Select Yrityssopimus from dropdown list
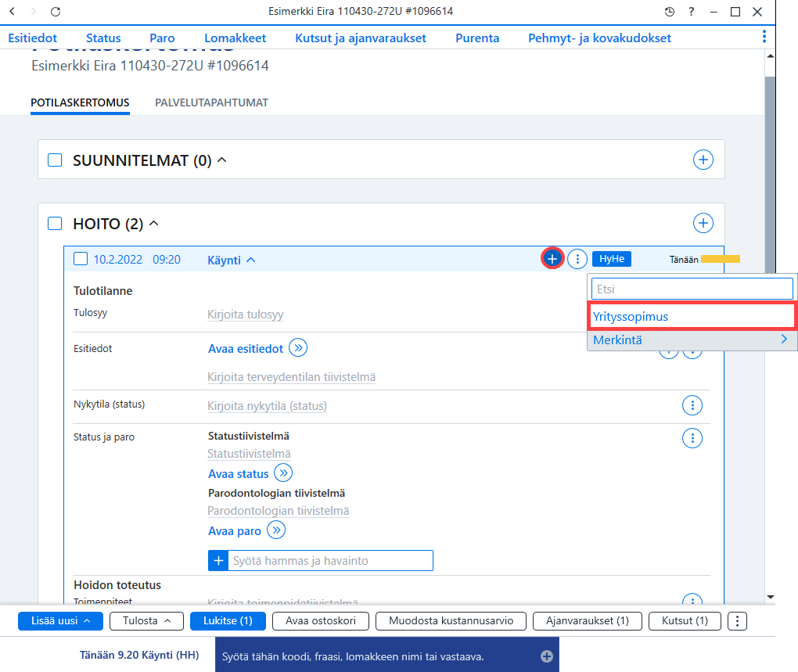 [692, 316]
